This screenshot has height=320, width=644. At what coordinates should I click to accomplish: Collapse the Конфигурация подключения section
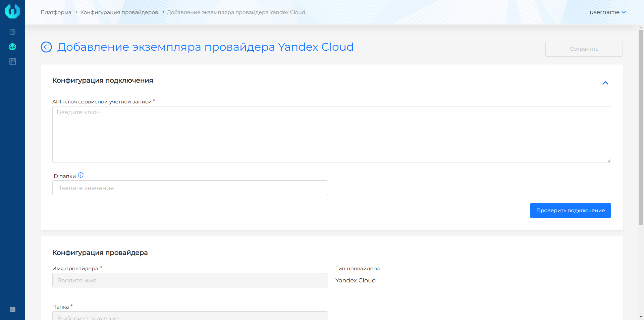pyautogui.click(x=605, y=83)
